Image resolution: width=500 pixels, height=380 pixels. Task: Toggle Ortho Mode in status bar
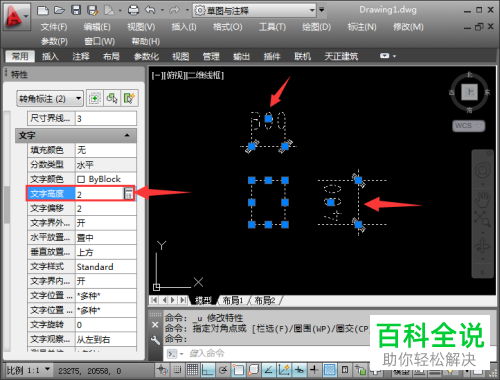point(207,369)
